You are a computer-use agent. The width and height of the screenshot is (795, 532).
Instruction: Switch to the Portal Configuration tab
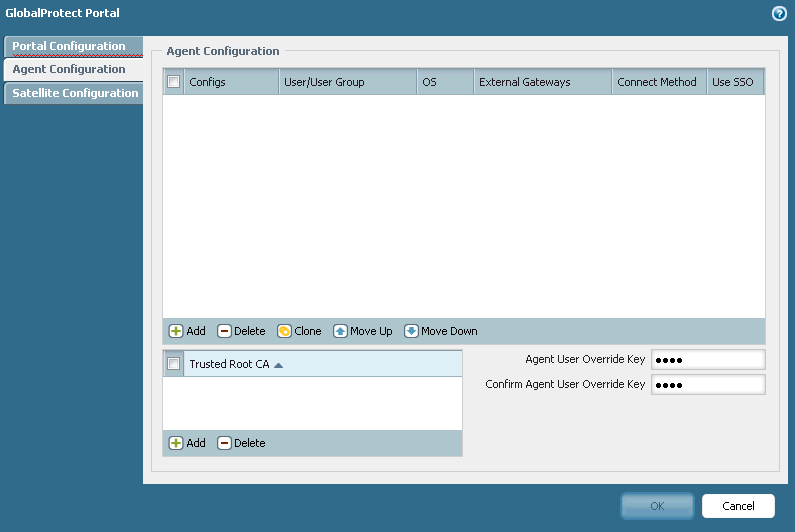point(73,46)
